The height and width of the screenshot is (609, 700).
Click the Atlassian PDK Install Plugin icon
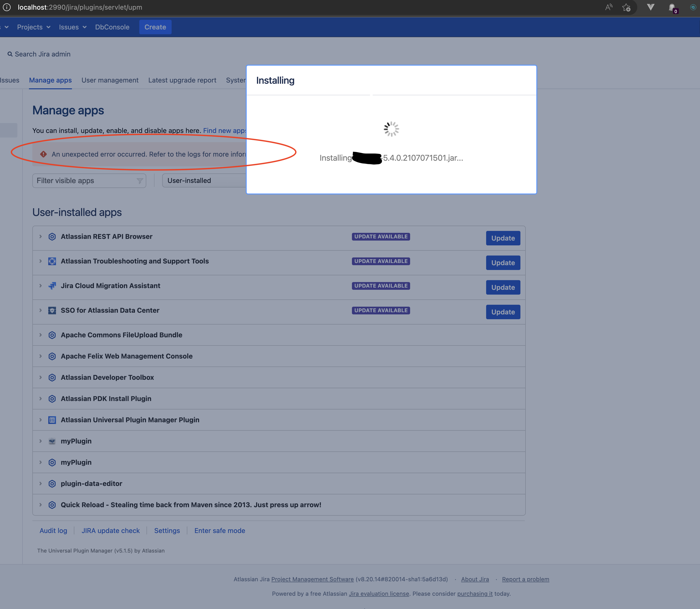[52, 399]
